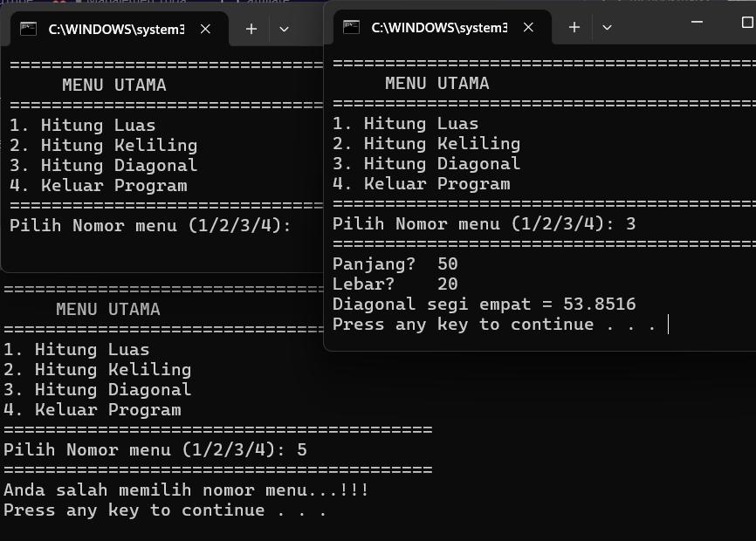Close the left terminal's C:\WINDOWS\system3 tab
The image size is (756, 541).
click(206, 29)
